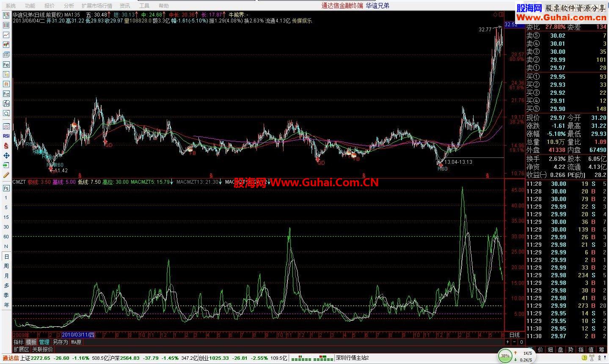
Task: Select the 季 quarterly period button
Action: [6, 295]
